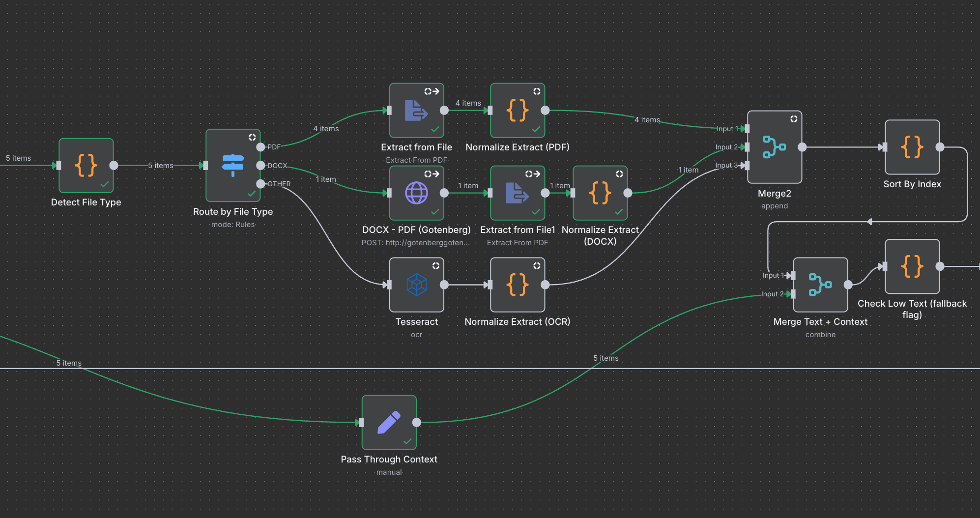Viewport: 980px width, 518px height.
Task: Click Input 2 handle of Merge Text + Context
Action: click(793, 294)
